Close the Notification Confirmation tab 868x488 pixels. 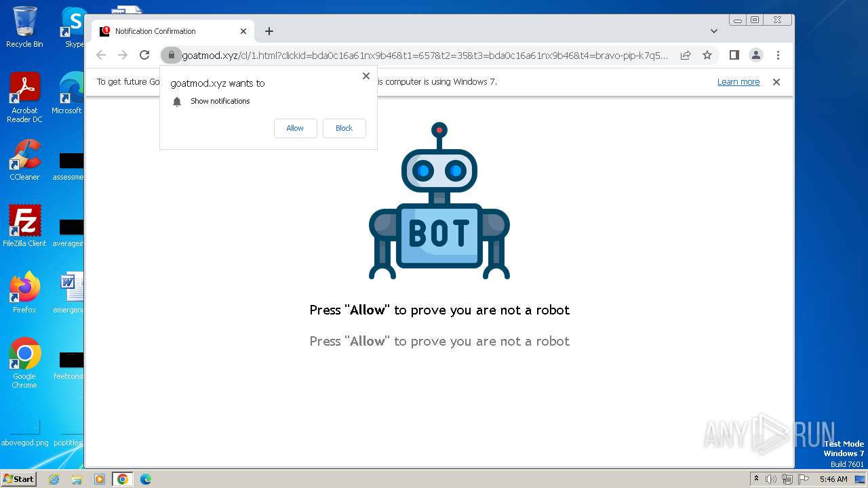tap(243, 31)
